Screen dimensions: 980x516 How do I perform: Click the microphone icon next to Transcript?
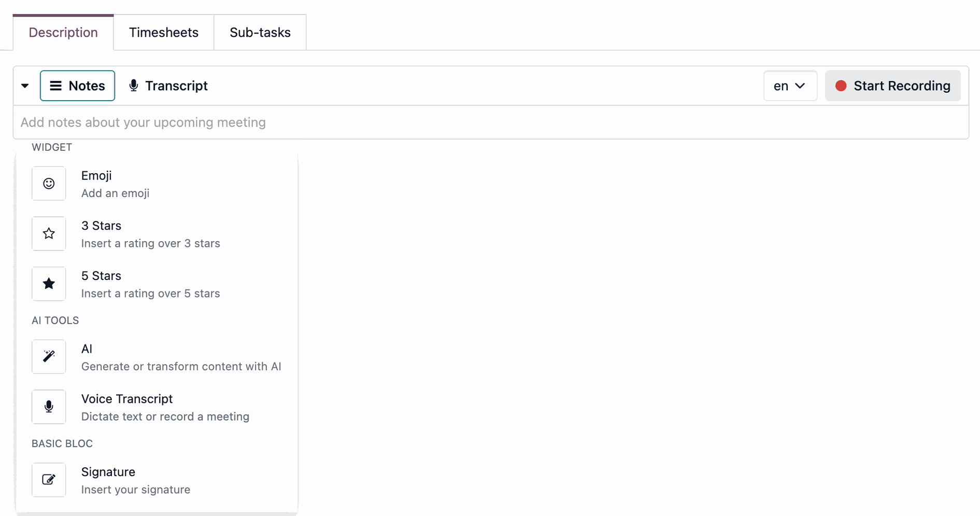click(133, 85)
